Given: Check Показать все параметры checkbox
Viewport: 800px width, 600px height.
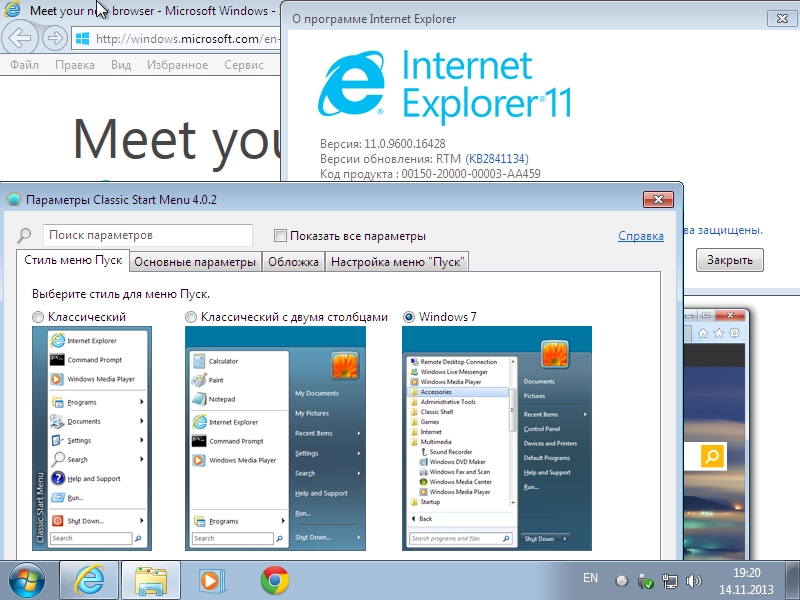Looking at the screenshot, I should coord(280,235).
